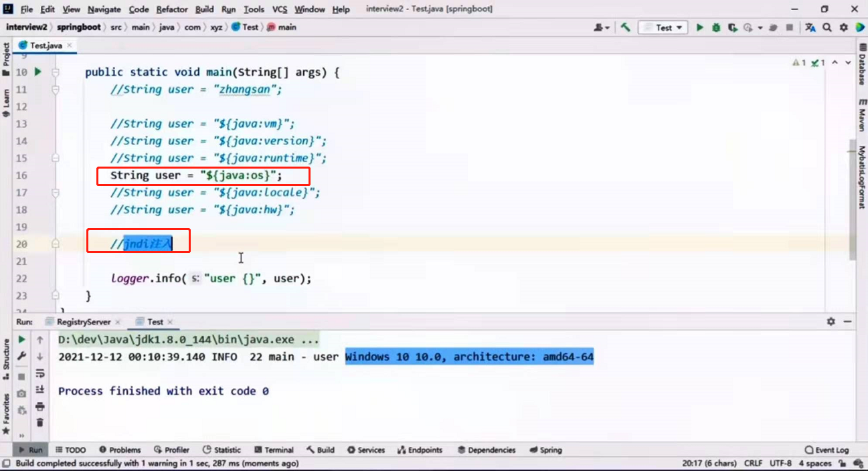
Task: Open the Test run configuration dropdown
Action: [663, 27]
